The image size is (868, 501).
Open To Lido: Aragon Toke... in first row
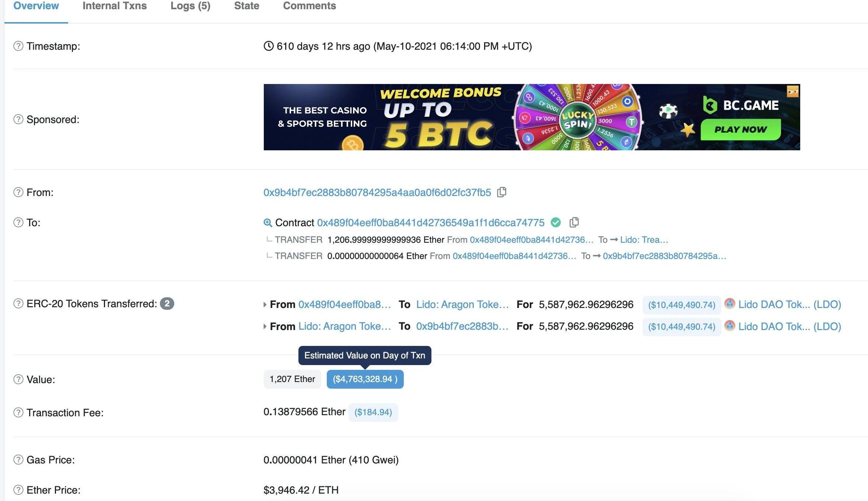[462, 304]
